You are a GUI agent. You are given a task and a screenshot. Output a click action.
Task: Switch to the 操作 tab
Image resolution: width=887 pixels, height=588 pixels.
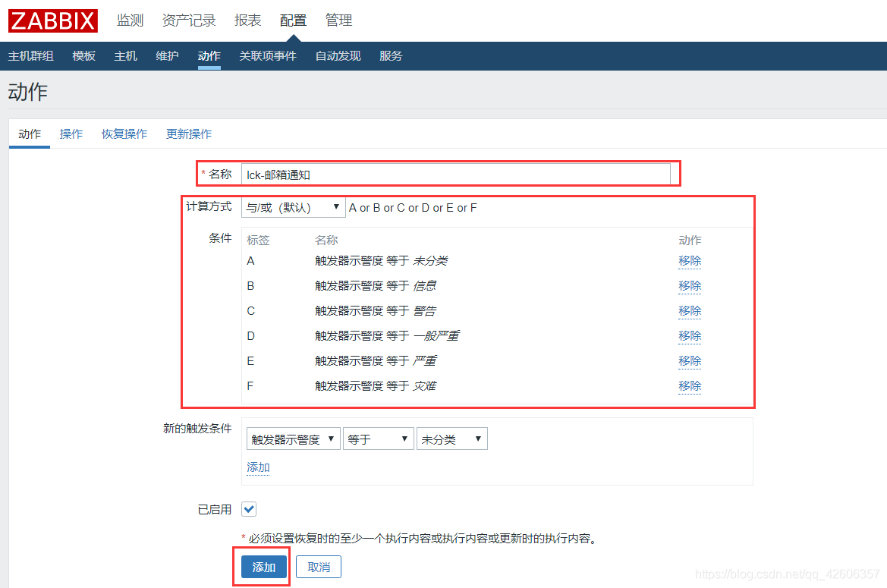71,134
